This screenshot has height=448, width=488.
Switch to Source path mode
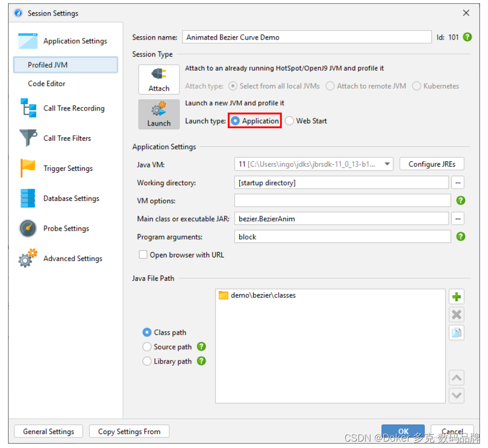[147, 347]
